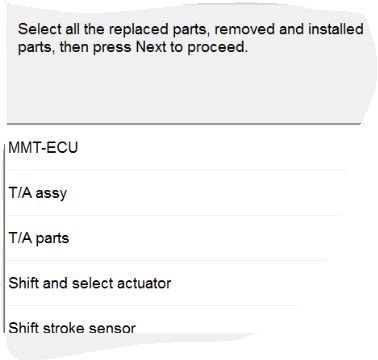Mark Shift stroke sensor as replaced
The image size is (378, 360).
(72, 327)
